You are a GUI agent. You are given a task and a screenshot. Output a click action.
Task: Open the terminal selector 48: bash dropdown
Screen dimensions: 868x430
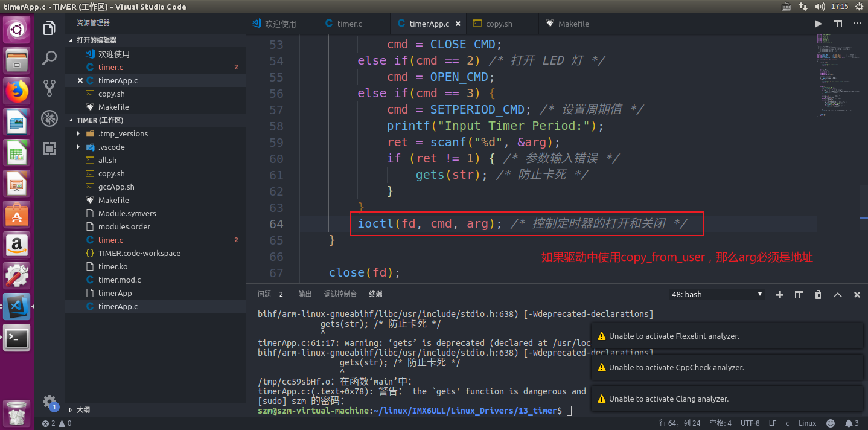[717, 295]
